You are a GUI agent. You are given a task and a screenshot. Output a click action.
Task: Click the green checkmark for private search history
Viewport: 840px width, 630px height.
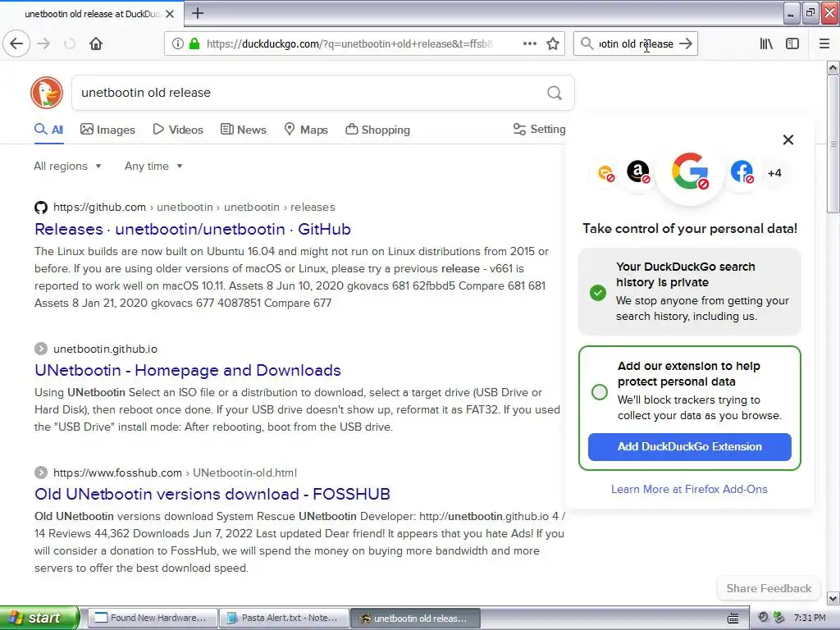(x=598, y=293)
